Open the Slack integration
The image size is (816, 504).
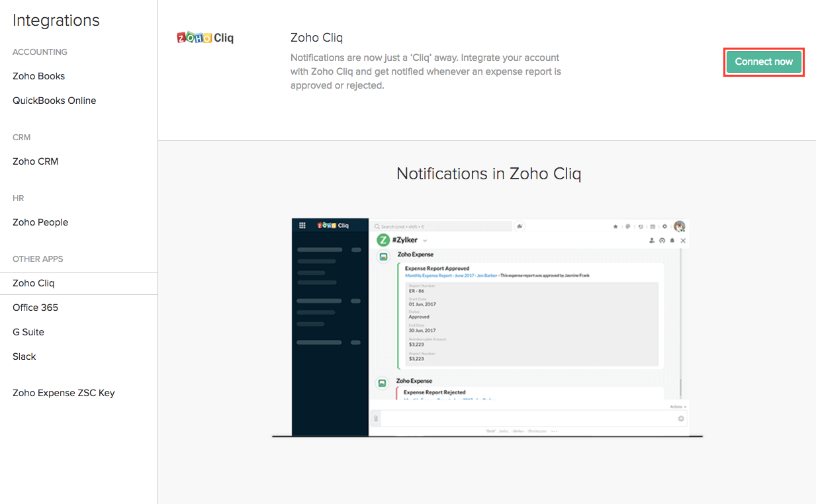pos(24,357)
